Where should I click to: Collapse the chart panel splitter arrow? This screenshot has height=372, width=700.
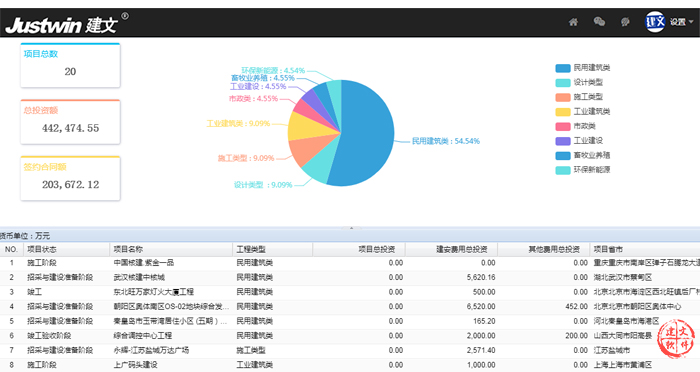tap(351, 228)
